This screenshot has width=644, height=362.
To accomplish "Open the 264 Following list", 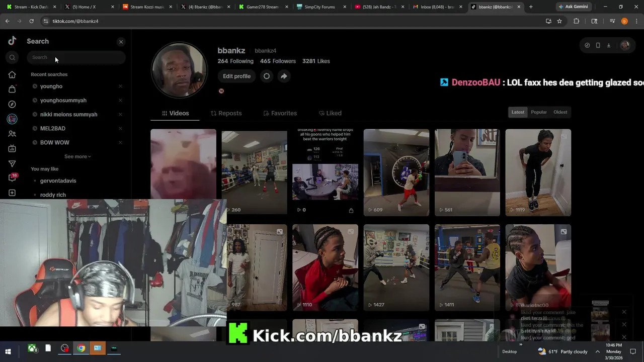I will (235, 61).
